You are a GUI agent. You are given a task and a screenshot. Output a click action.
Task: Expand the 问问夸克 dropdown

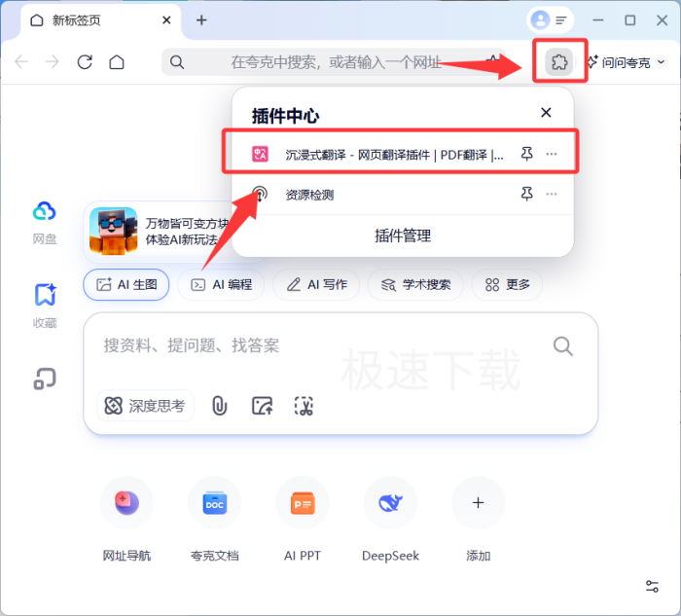click(626, 62)
